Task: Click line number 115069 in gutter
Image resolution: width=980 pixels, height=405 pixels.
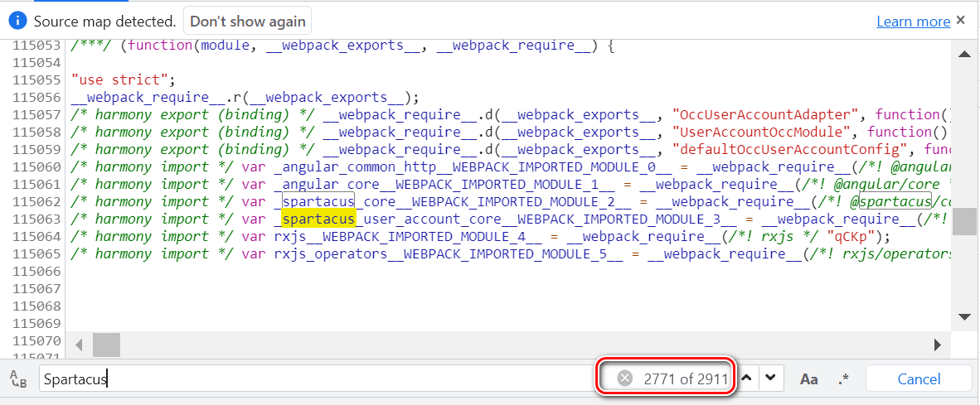Action: pos(36,323)
